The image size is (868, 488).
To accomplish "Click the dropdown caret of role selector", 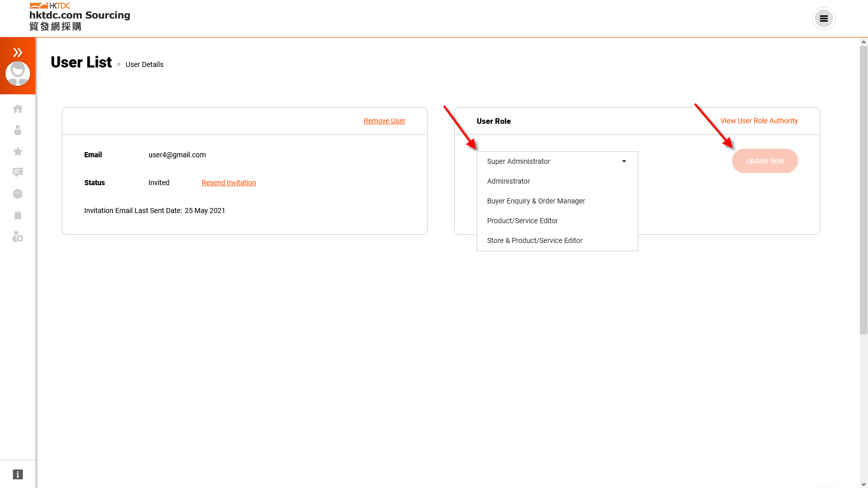I will coord(624,161).
